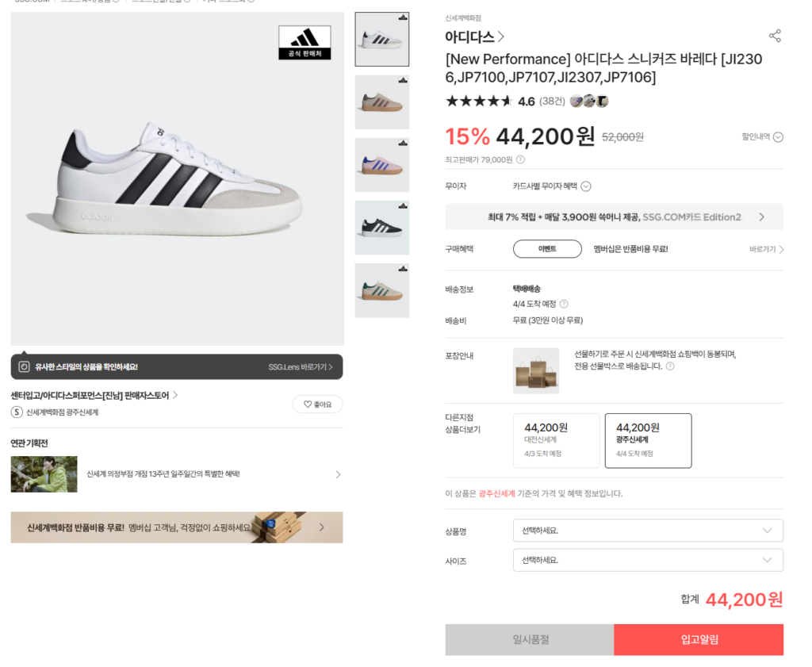This screenshot has width=812, height=667.
Task: Click the arrival date help icon
Action: [564, 304]
